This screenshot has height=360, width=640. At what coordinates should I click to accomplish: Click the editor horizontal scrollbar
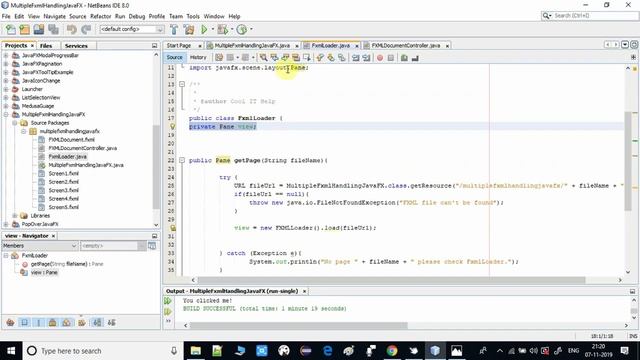click(x=391, y=280)
